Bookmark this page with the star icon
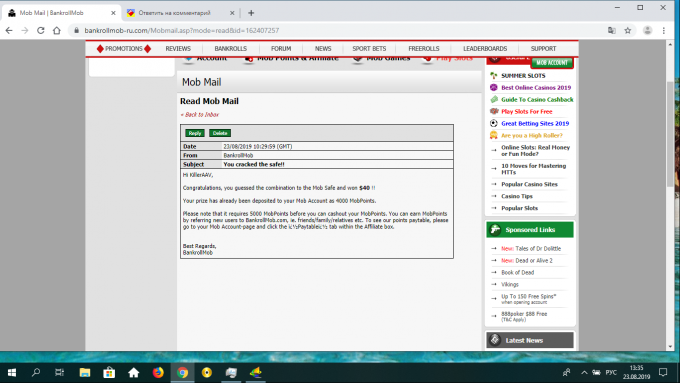Viewport: 680px width, 383px height. [x=628, y=30]
